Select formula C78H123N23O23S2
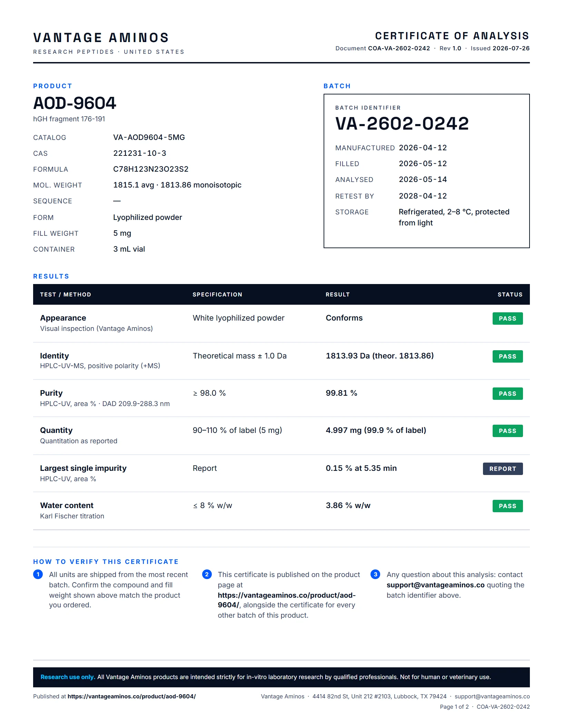The height and width of the screenshot is (728, 563). tap(151, 169)
